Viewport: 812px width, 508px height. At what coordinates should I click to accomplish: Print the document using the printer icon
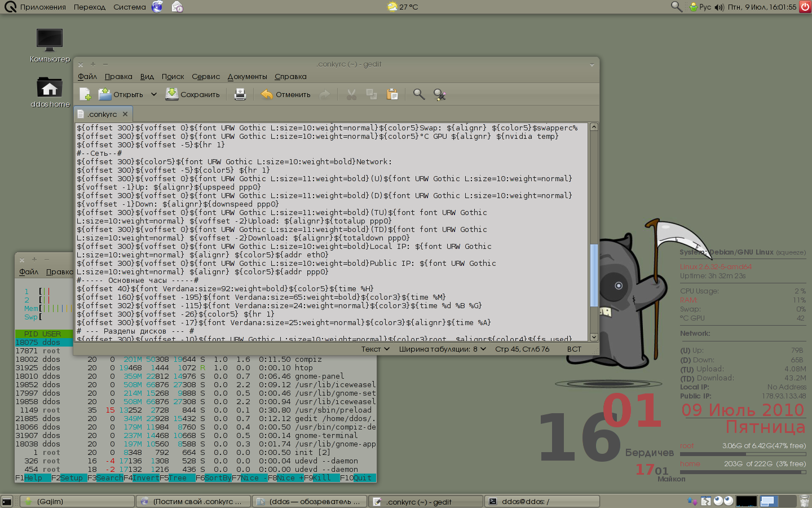click(x=240, y=94)
